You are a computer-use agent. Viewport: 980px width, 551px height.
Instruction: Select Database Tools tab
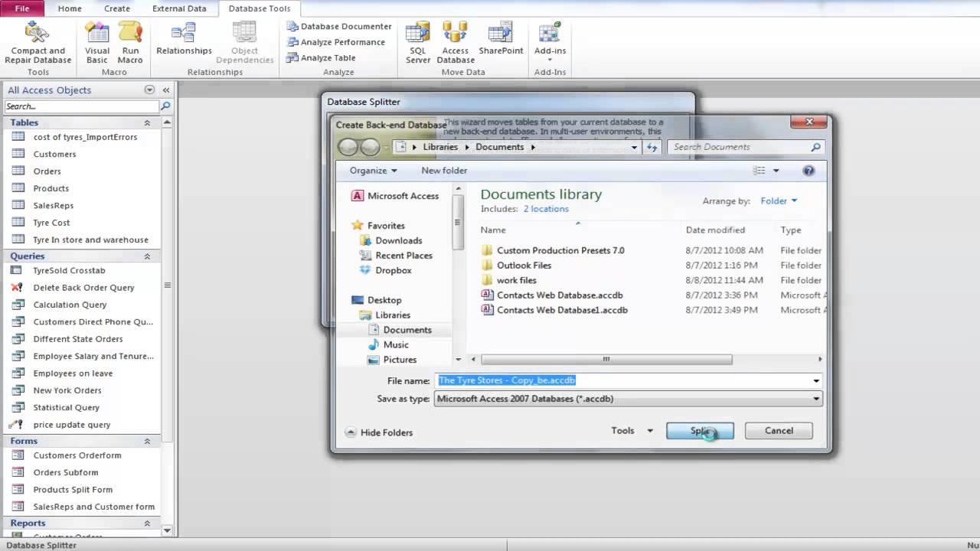point(260,8)
